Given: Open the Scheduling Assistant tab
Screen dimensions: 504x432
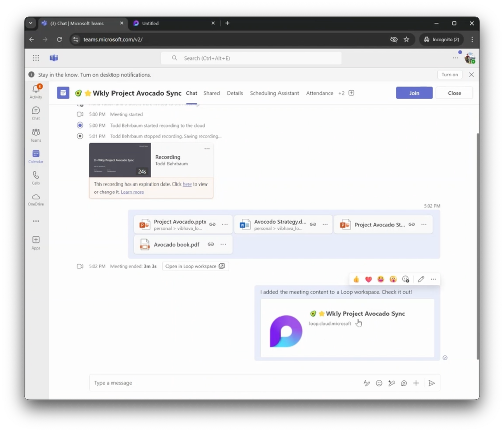Looking at the screenshot, I should (274, 93).
